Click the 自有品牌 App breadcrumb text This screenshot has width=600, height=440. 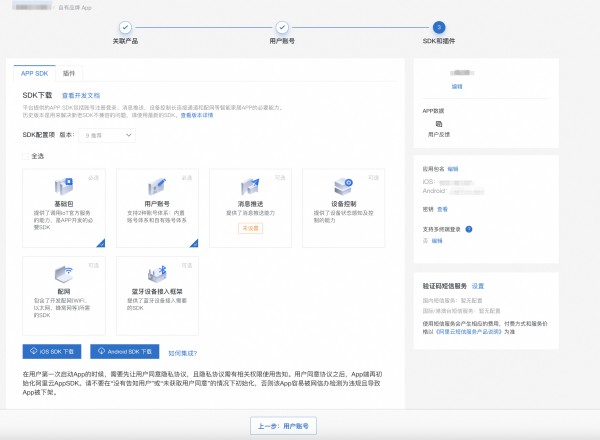coord(75,8)
